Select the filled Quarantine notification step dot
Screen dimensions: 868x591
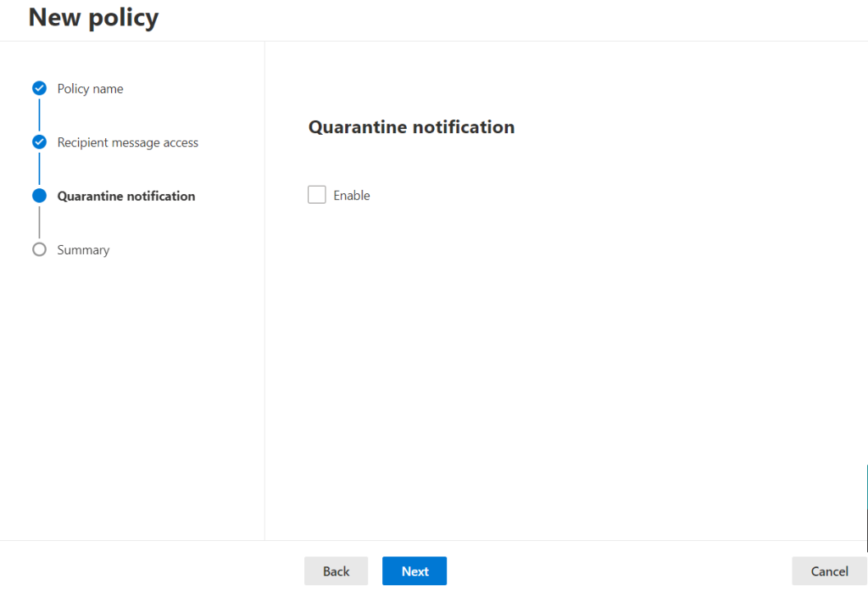[x=39, y=196]
